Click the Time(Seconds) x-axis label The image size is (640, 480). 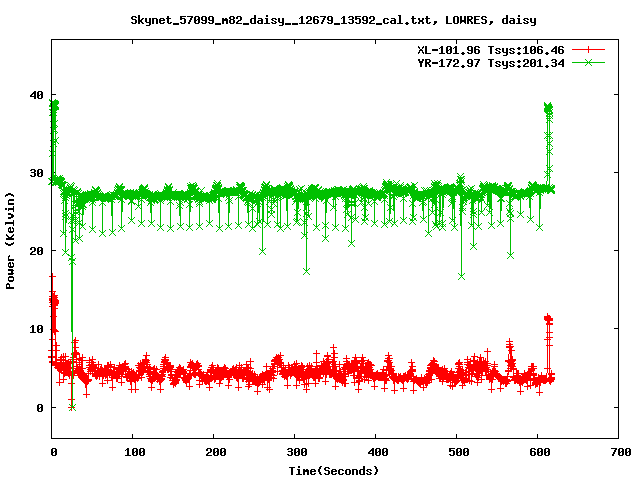pos(333,471)
